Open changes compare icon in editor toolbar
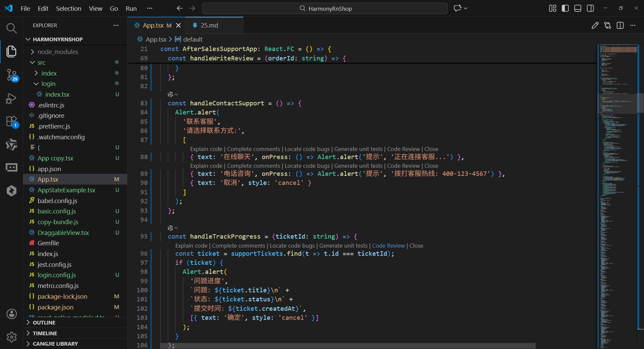 click(x=607, y=26)
